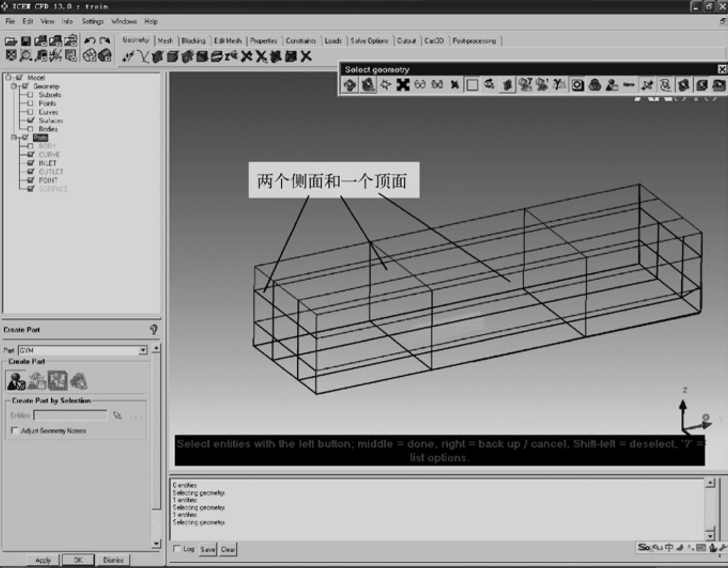The width and height of the screenshot is (728, 568).
Task: Click the Clear button in message window
Action: pos(228,549)
